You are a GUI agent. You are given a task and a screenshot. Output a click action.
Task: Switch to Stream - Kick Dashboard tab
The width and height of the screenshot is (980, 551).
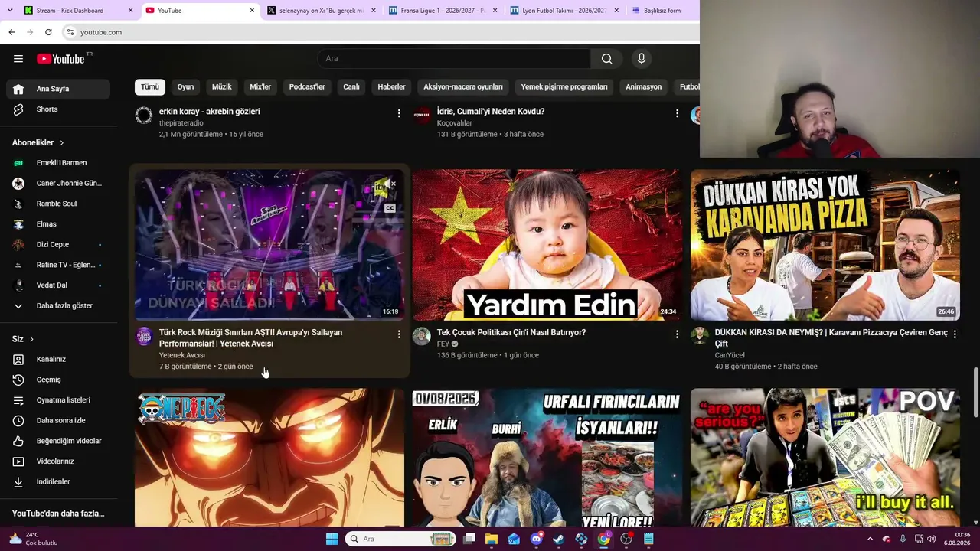(x=78, y=11)
